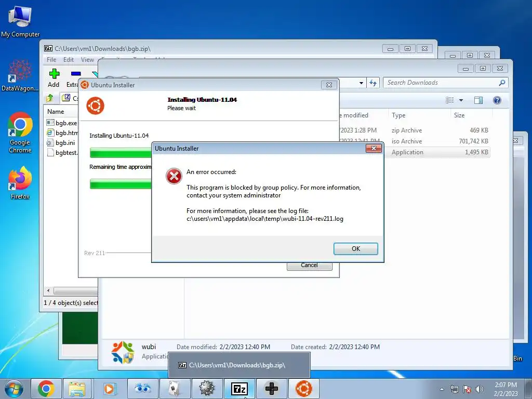Click refresh button beside address bar
Image resolution: width=532 pixels, height=399 pixels.
point(373,83)
